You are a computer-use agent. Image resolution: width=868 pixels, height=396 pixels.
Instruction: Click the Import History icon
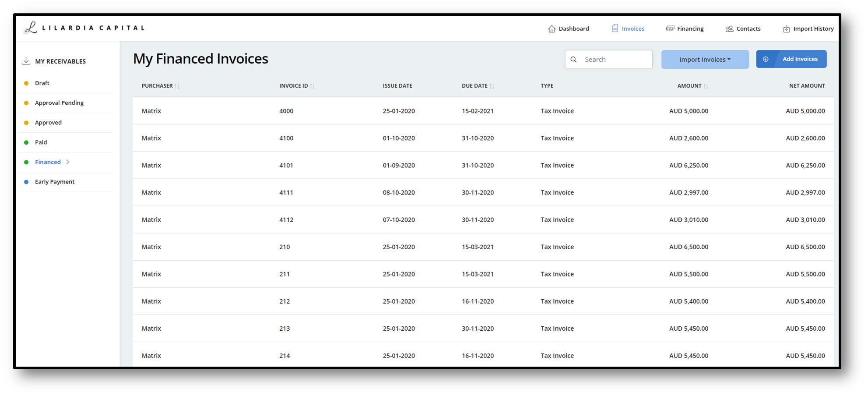(786, 28)
